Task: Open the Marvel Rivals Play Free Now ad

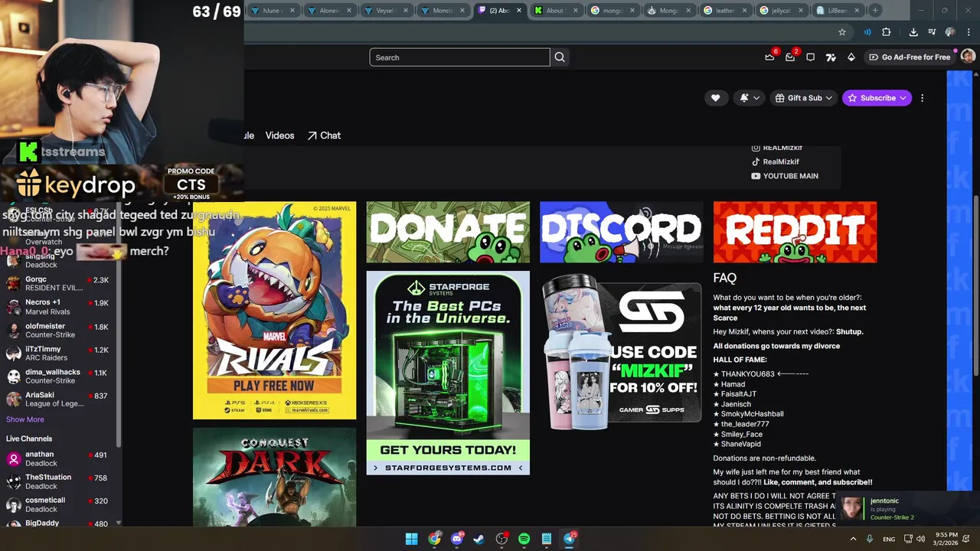Action: 274,311
